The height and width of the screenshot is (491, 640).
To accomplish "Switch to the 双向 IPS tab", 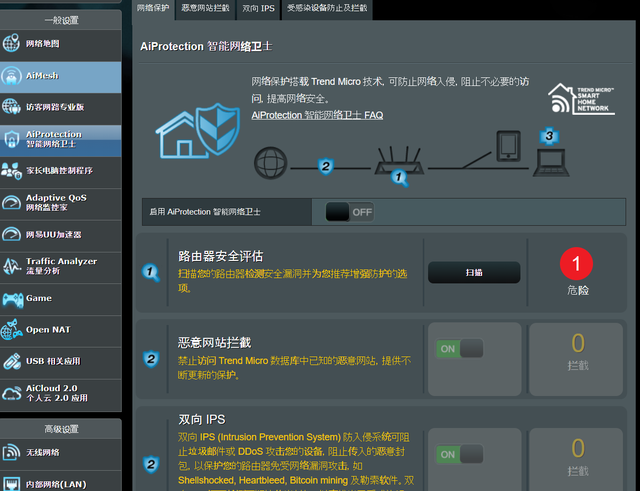I will [x=258, y=9].
